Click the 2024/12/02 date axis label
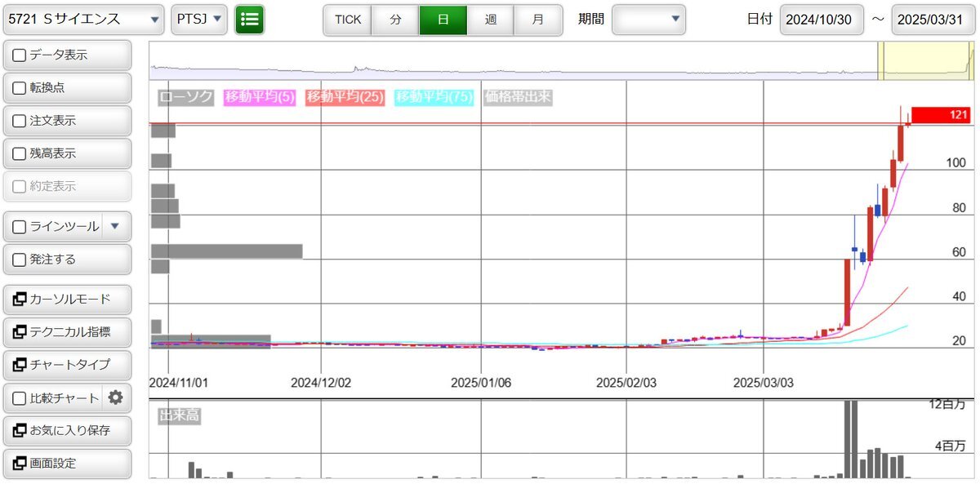 tap(321, 382)
